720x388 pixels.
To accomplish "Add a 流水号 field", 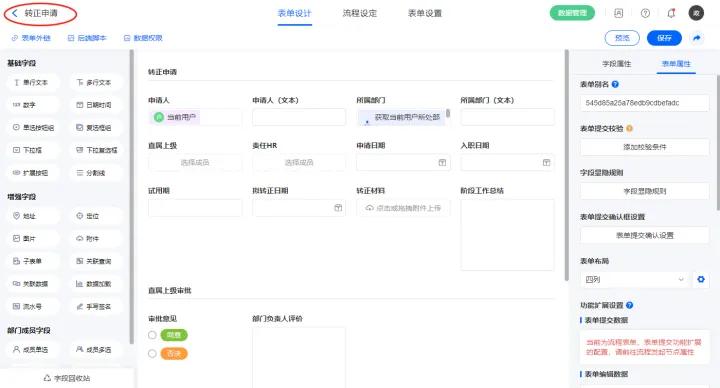I will (x=33, y=306).
